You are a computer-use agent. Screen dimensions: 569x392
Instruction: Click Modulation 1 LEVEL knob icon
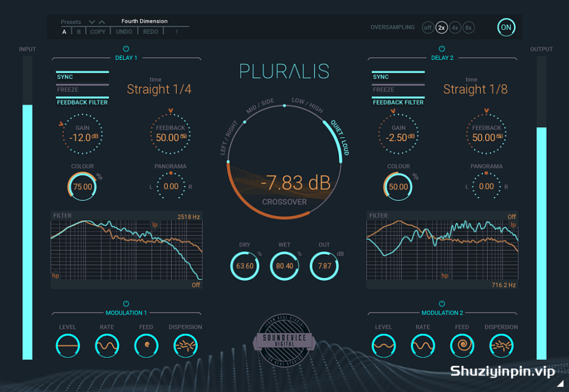(68, 345)
